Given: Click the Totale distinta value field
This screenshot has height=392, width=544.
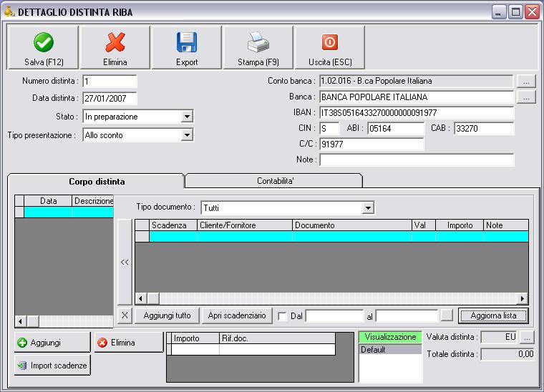Looking at the screenshot, I should click(x=507, y=354).
